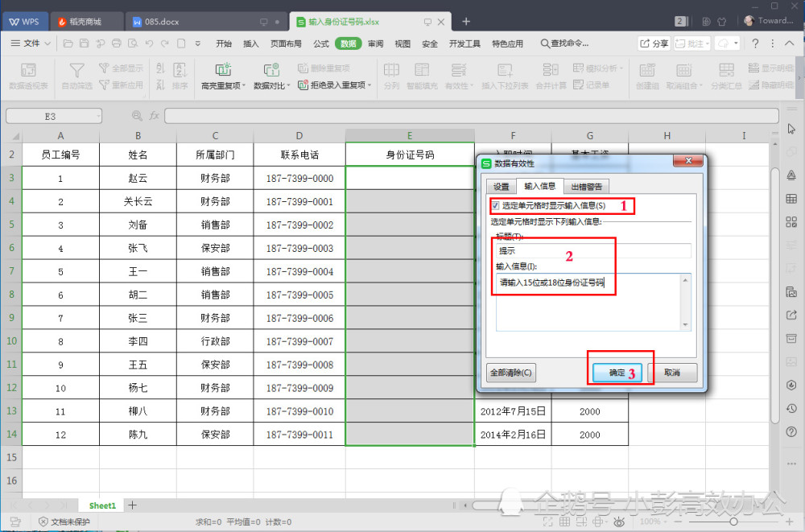The height and width of the screenshot is (532, 805).
Task: Switch to the 公式 ribbon tab
Action: coord(321,43)
